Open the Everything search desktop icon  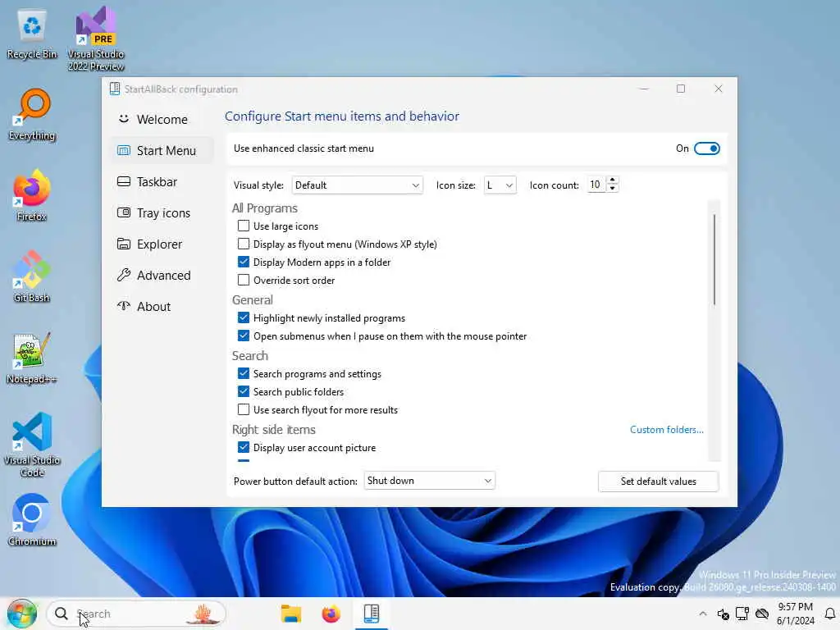point(32,115)
